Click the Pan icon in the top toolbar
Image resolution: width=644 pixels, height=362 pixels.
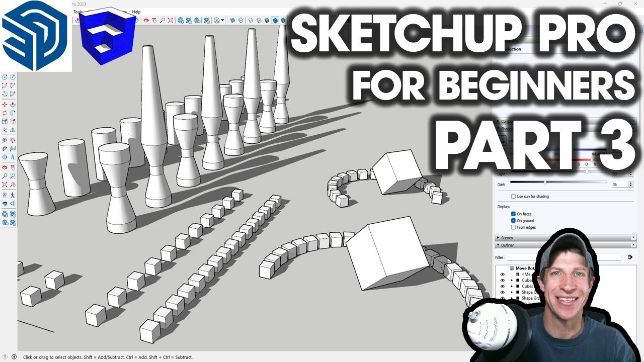[154, 20]
